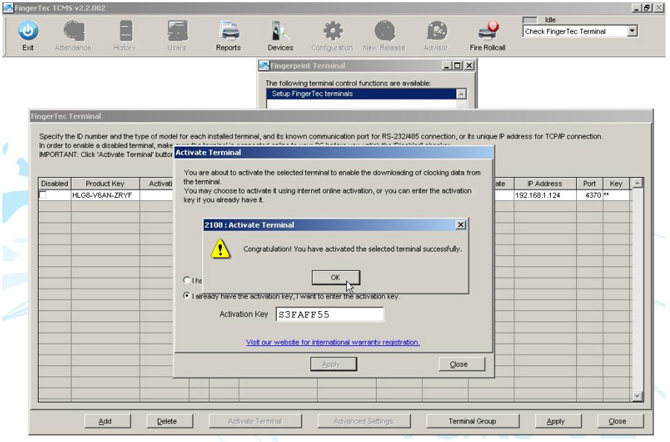Click the Key column header

pos(616,183)
